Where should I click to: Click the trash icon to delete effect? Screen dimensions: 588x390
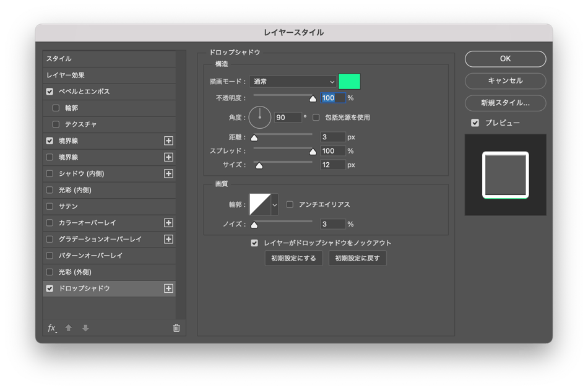pos(176,328)
